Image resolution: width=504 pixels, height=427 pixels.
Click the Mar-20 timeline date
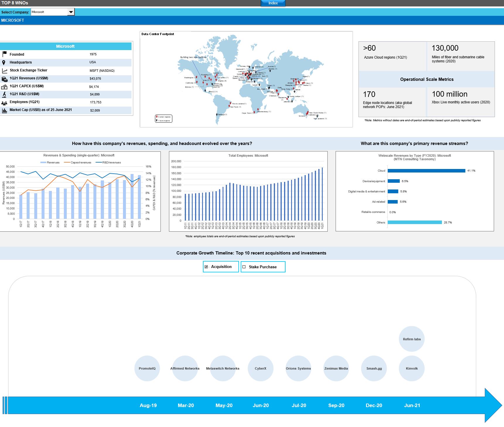click(186, 405)
